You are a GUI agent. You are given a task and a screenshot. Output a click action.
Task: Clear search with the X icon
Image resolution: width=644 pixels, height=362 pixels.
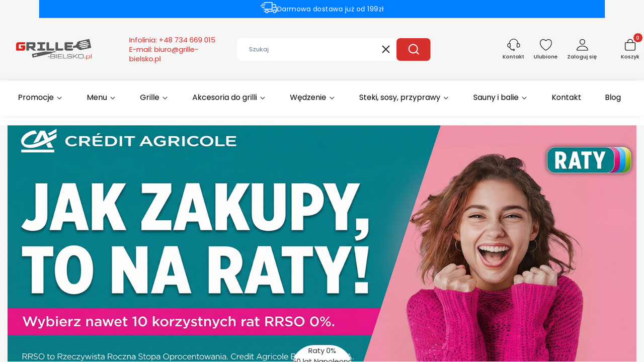click(x=386, y=49)
